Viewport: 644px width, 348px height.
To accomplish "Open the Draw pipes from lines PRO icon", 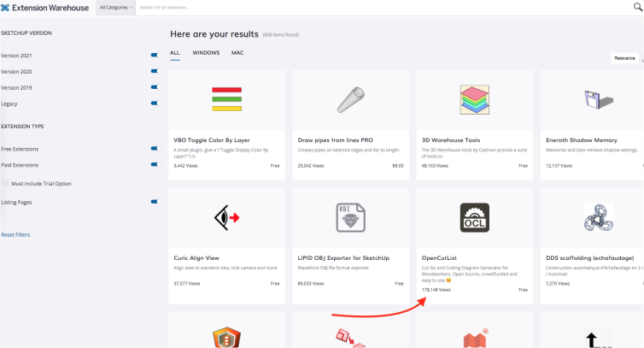I will pos(350,99).
